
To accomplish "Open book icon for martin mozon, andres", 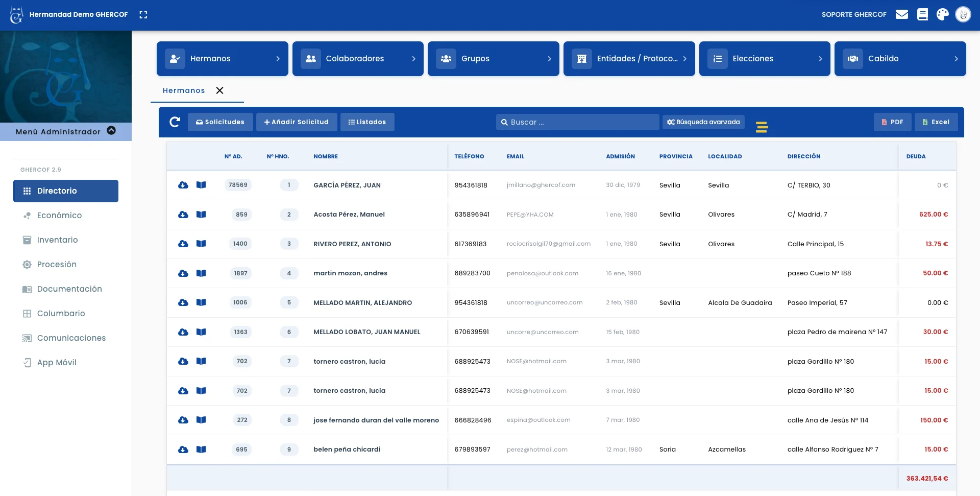I will coord(201,273).
